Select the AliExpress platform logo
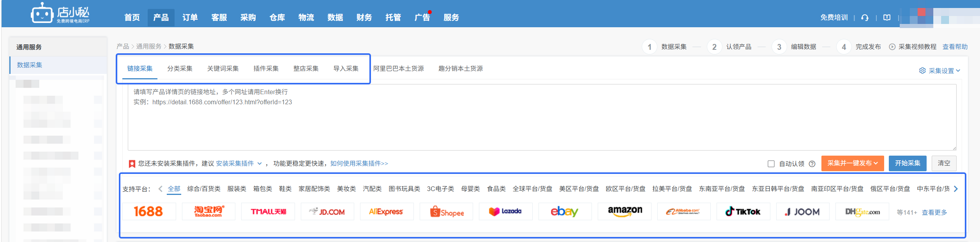Screen dimensions: 980x242 tap(387, 211)
